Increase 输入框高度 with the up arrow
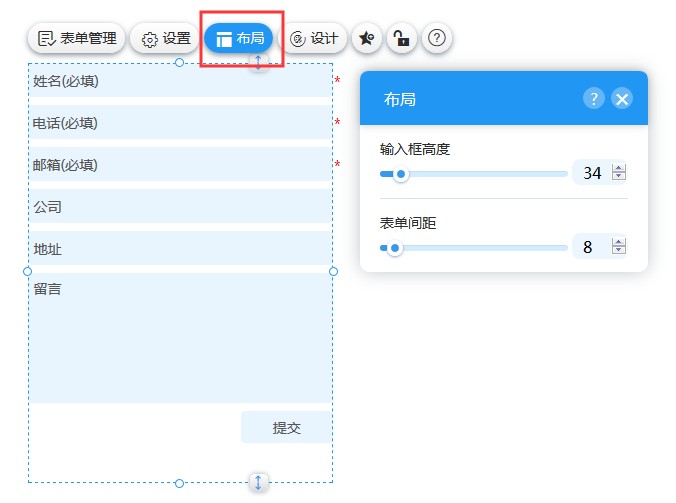676x503 pixels. [619, 168]
